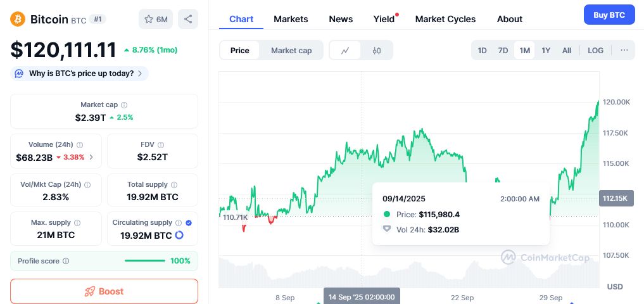644x304 pixels.
Task: Click circulating supply verified badge icon
Action: (x=189, y=223)
